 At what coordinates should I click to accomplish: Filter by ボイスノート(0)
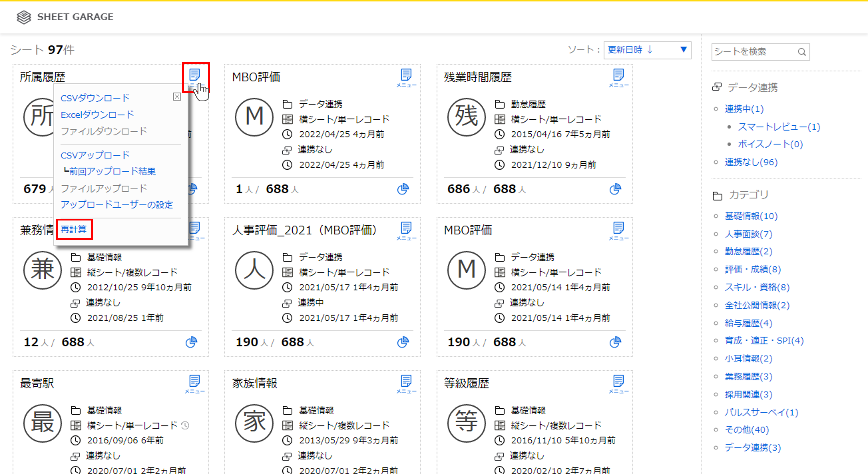(x=770, y=144)
